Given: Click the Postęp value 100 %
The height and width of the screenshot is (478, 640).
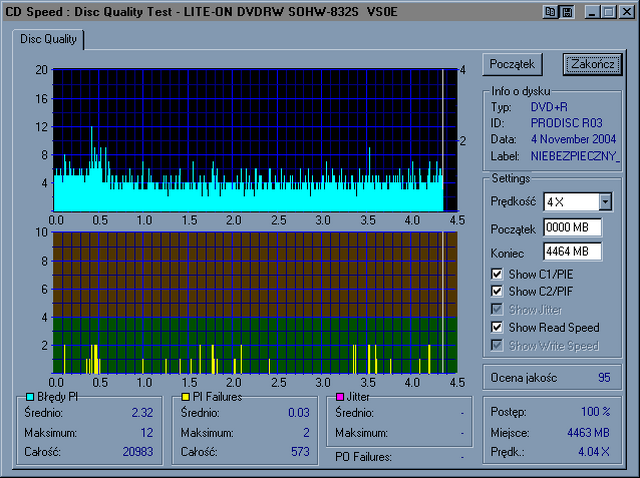Looking at the screenshot, I should click(596, 411).
